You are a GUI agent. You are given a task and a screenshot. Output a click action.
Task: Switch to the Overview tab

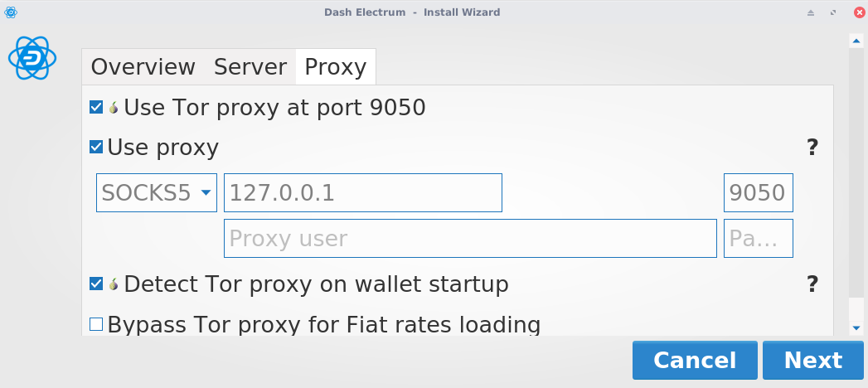point(143,67)
